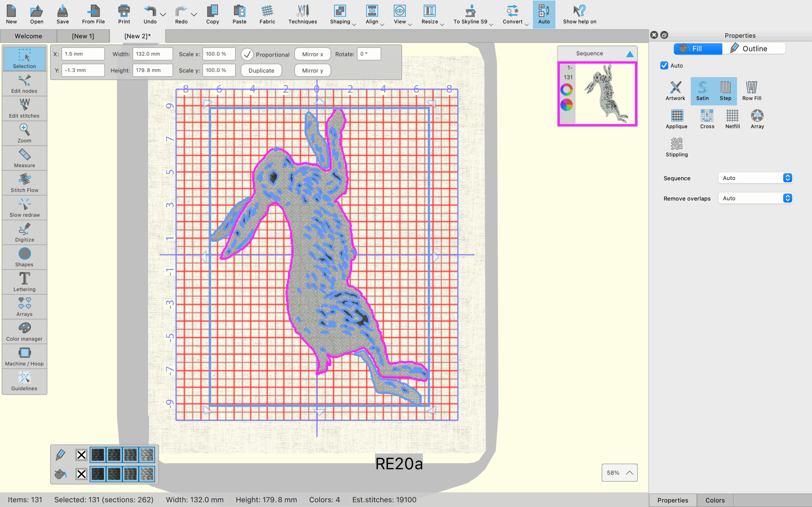Uncheck the Auto checkbox
Image resolution: width=812 pixels, height=507 pixels.
(664, 66)
